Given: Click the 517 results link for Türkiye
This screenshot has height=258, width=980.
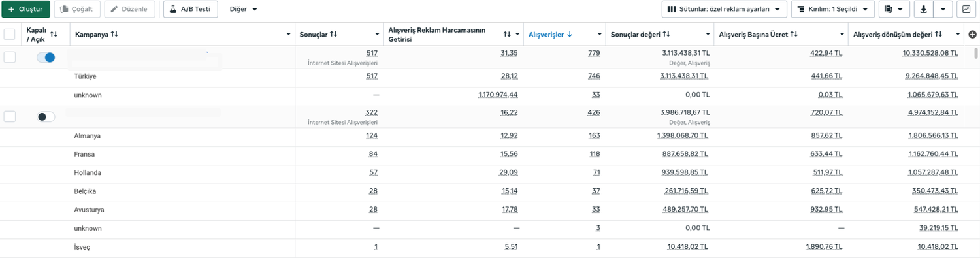Looking at the screenshot, I should click(372, 76).
